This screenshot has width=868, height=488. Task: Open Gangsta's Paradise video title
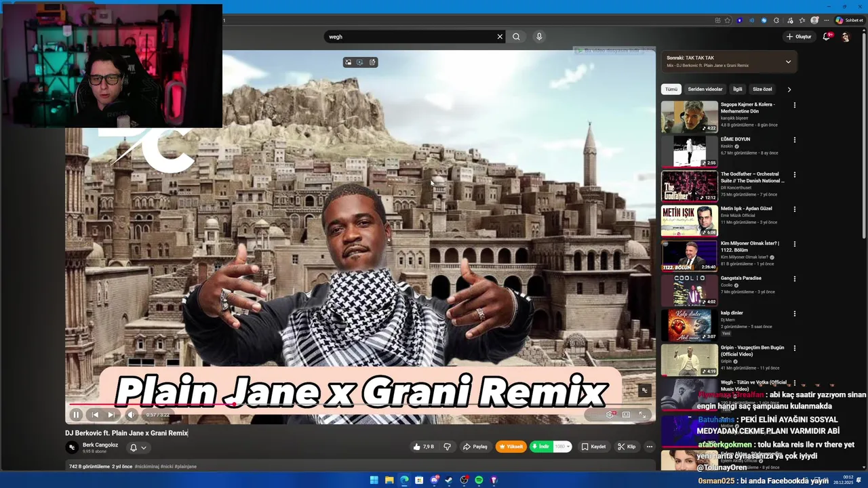pyautogui.click(x=741, y=278)
